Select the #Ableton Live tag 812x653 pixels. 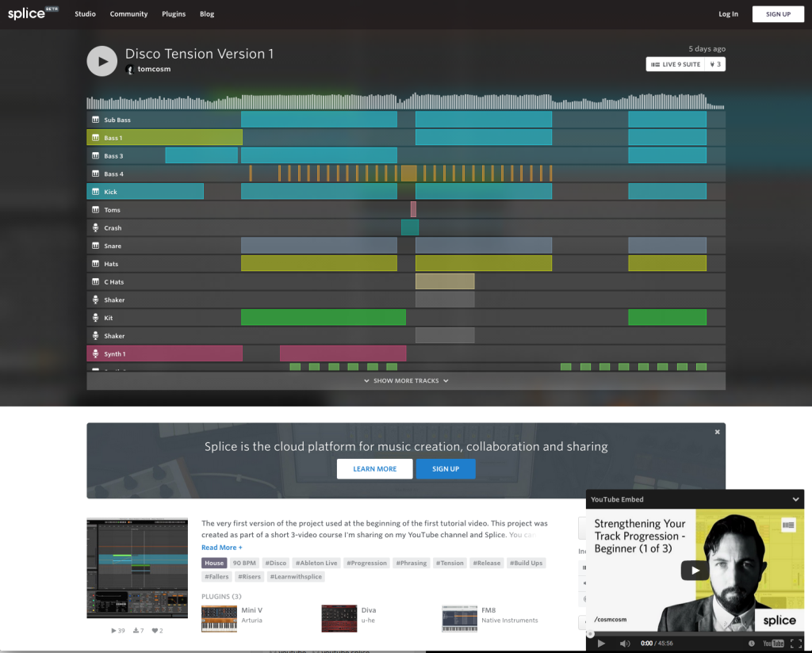316,563
